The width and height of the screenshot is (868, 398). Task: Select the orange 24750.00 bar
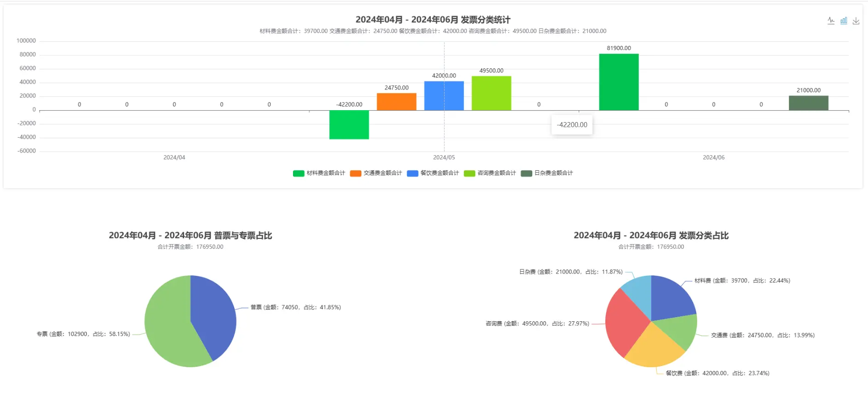coord(396,101)
